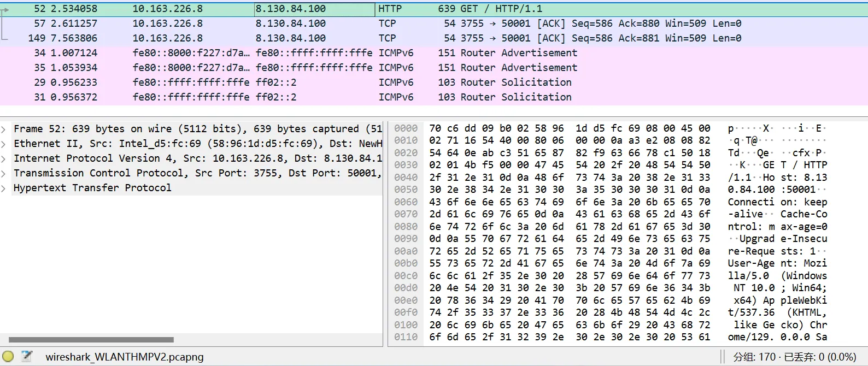Select ASCII text 'x64) Ap pleWebKi'
The height and width of the screenshot is (366, 868).
click(780, 300)
